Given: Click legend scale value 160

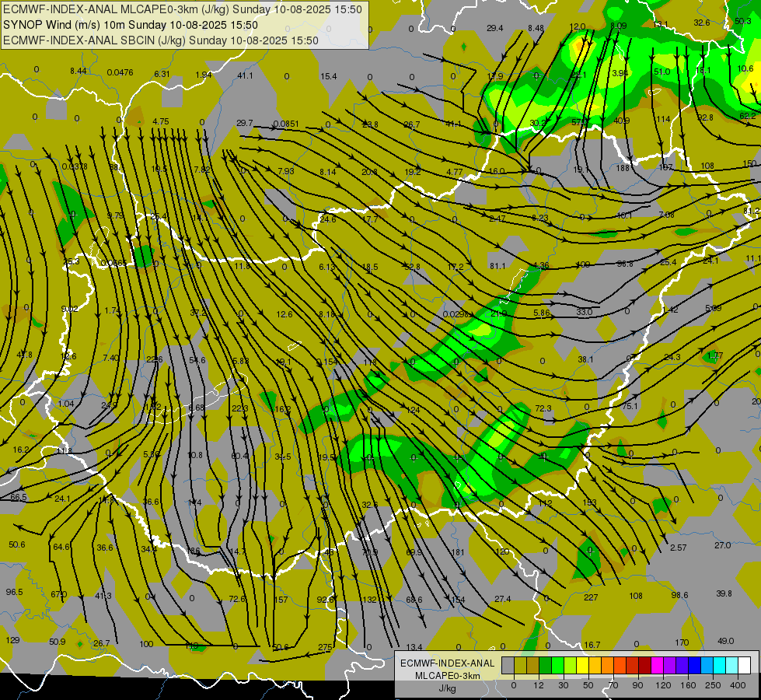Looking at the screenshot, I should [x=688, y=685].
